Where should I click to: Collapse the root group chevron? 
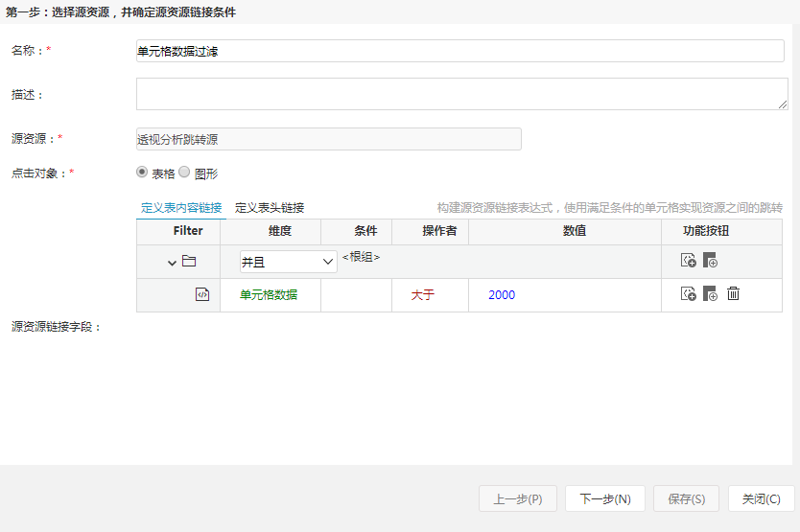click(172, 263)
